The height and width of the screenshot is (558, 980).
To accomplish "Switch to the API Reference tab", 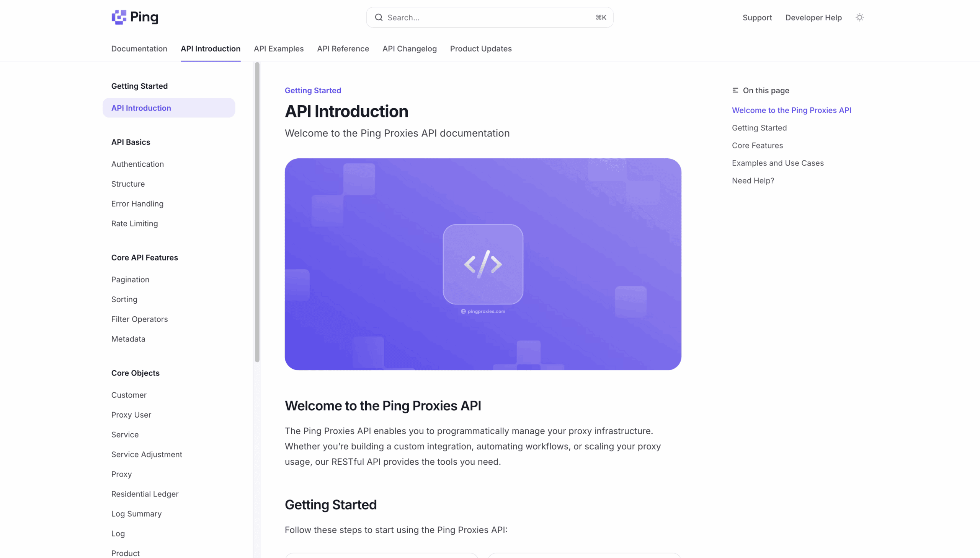I will tap(343, 49).
